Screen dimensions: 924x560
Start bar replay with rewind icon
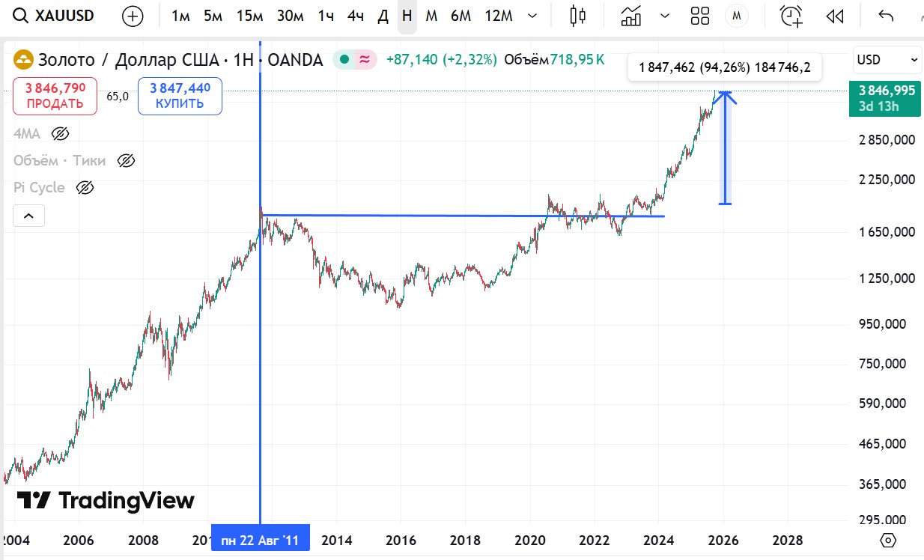(x=835, y=16)
